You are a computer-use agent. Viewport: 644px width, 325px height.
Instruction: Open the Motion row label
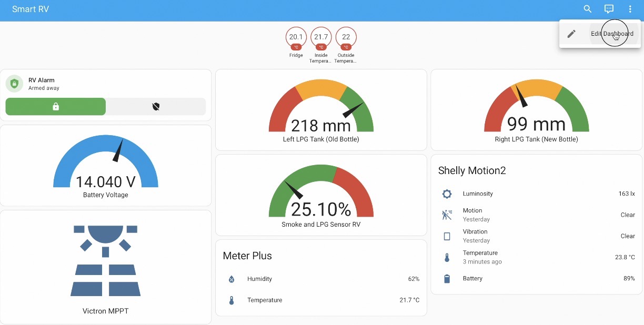472,210
